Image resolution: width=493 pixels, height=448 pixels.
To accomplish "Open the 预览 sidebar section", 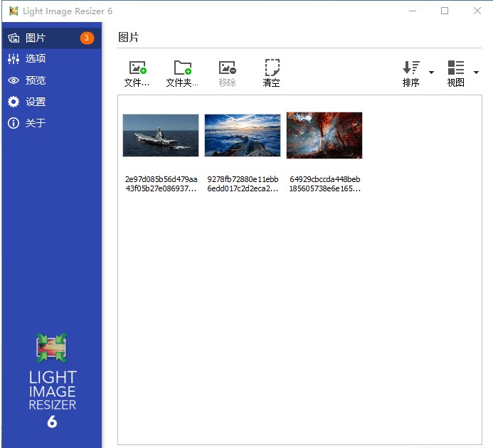I will [x=51, y=80].
